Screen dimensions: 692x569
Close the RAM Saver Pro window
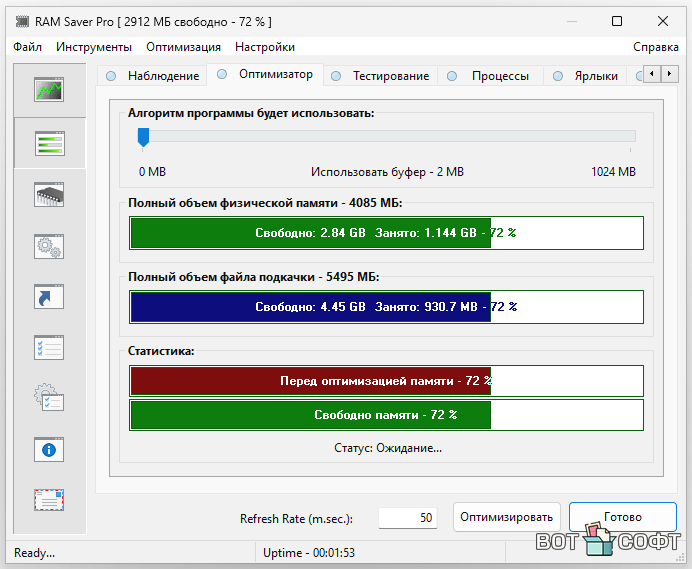663,21
